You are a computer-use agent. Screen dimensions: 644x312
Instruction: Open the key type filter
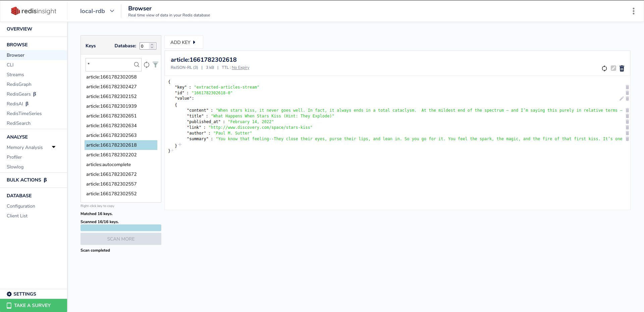tap(155, 65)
